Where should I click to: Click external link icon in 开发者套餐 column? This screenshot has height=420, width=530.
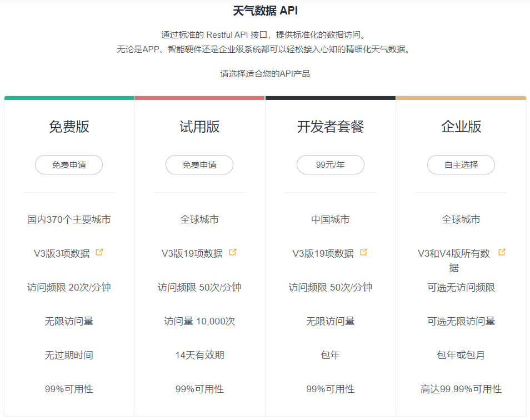click(x=363, y=252)
